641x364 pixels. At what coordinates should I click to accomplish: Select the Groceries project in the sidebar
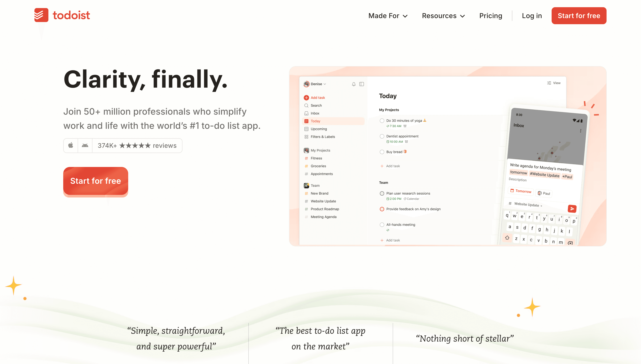coord(318,166)
